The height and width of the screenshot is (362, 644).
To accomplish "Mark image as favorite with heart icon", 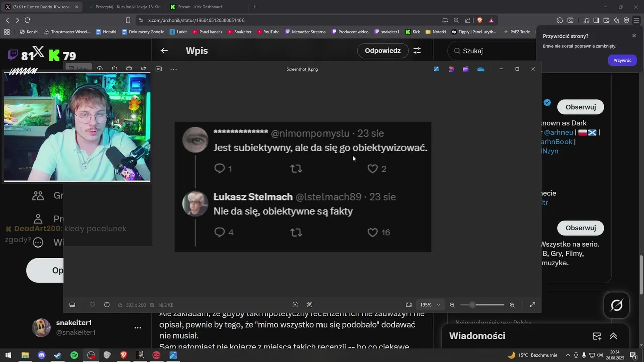I will point(92,305).
